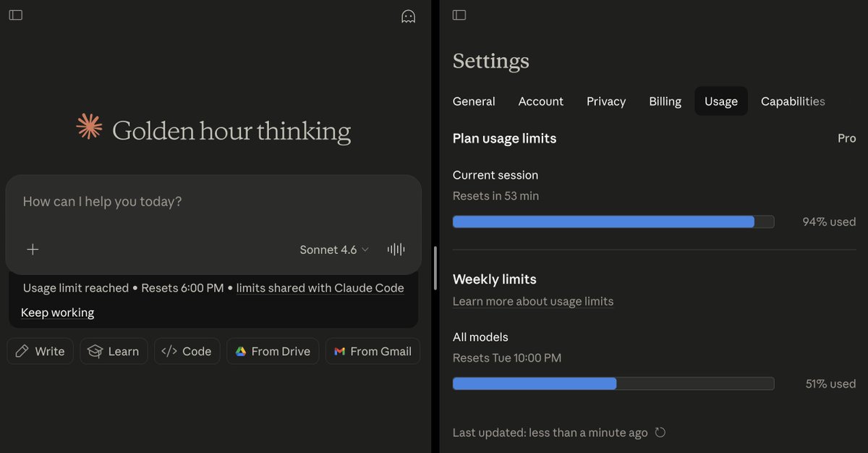Click 'Resets 6:00 PM' text
Screen dimensions: 868x453
coord(182,288)
